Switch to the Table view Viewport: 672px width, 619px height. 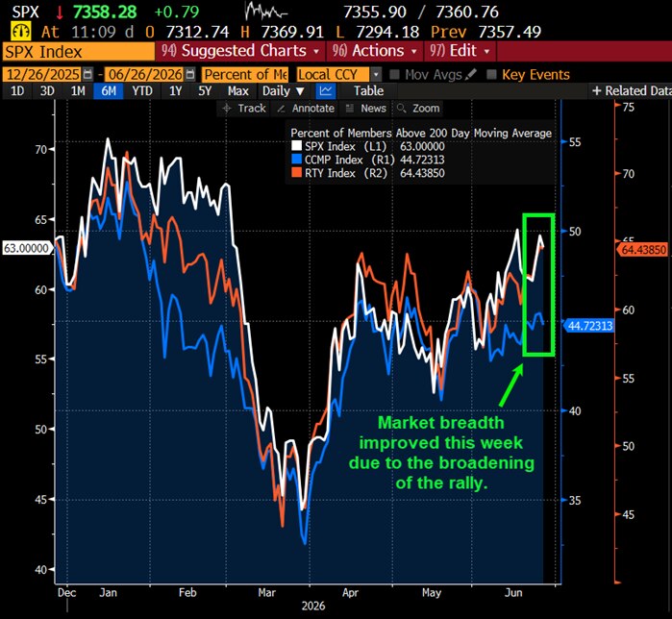pos(368,90)
